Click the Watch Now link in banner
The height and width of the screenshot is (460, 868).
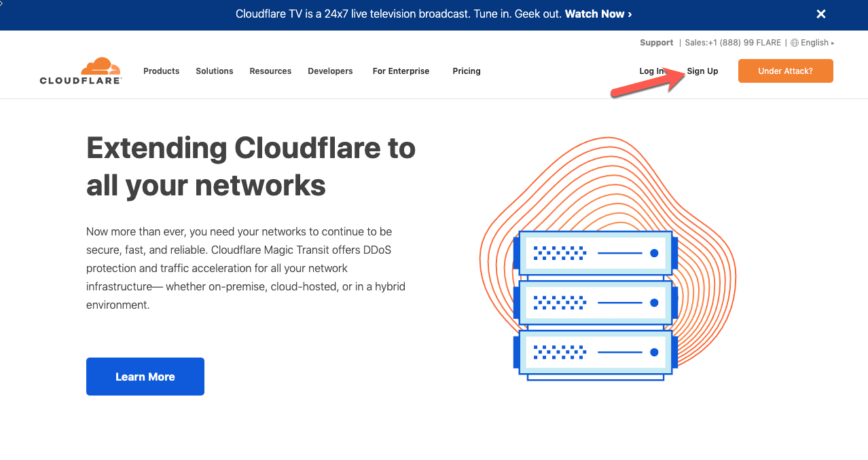coord(598,14)
